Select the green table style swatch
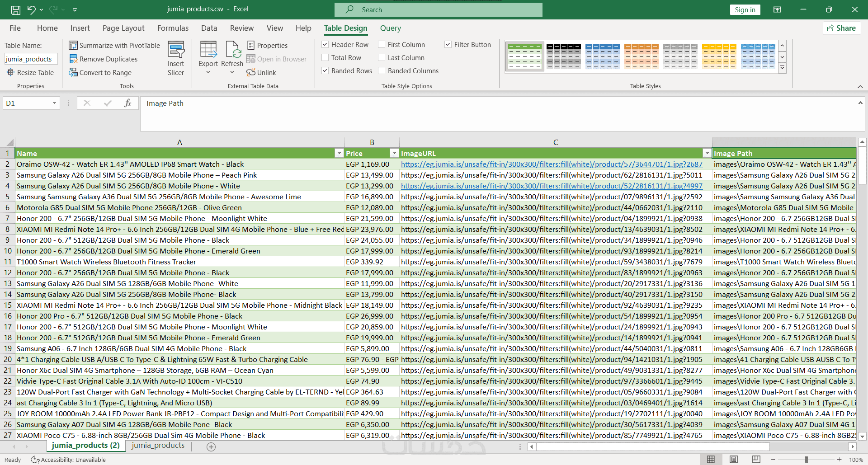This screenshot has height=465, width=868. coord(524,56)
